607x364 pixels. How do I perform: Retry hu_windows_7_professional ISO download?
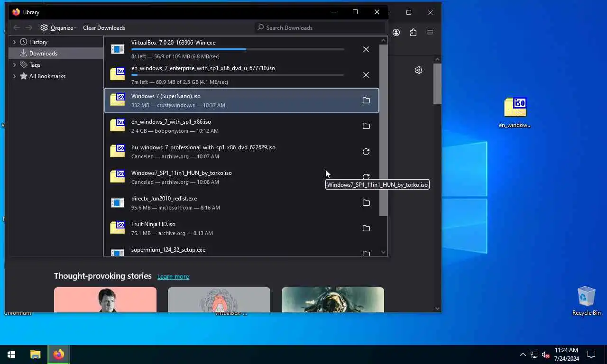click(x=366, y=152)
